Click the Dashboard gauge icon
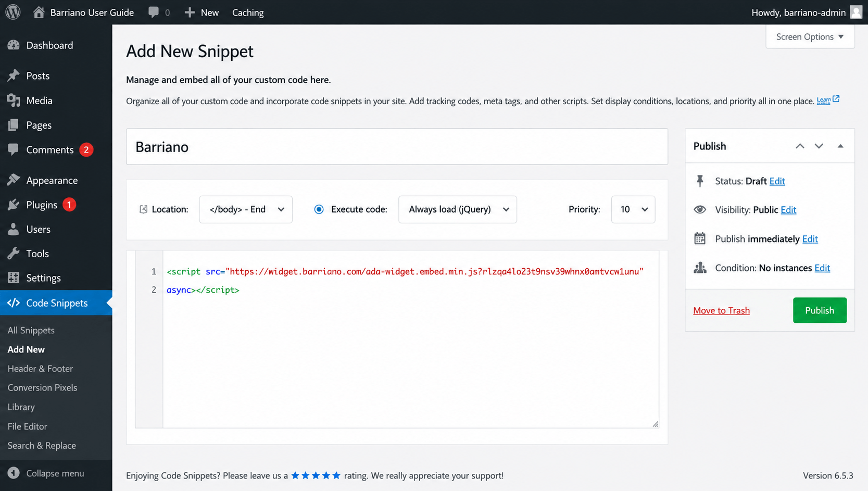 point(14,45)
